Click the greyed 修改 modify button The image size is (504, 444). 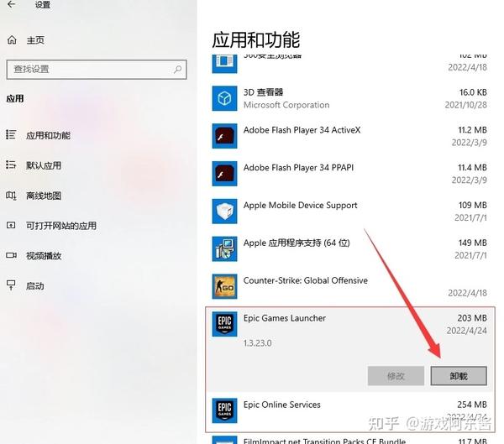[x=396, y=376]
